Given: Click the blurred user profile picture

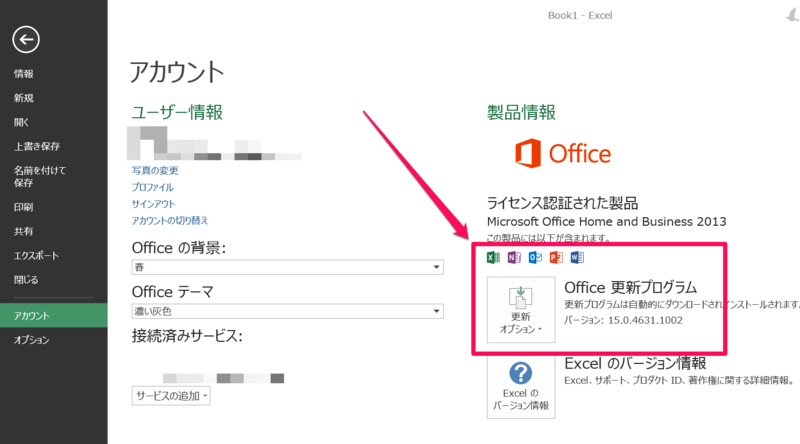Looking at the screenshot, I should tap(147, 143).
